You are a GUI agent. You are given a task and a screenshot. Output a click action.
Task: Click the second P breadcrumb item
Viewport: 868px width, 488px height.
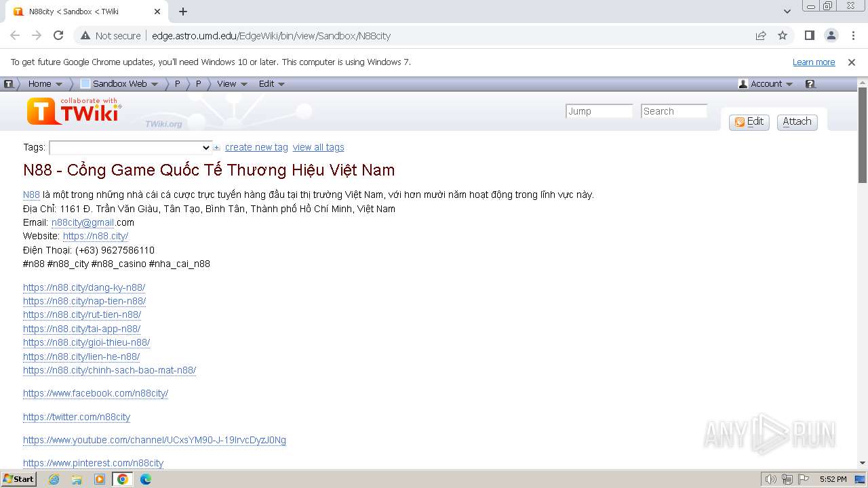(x=198, y=84)
